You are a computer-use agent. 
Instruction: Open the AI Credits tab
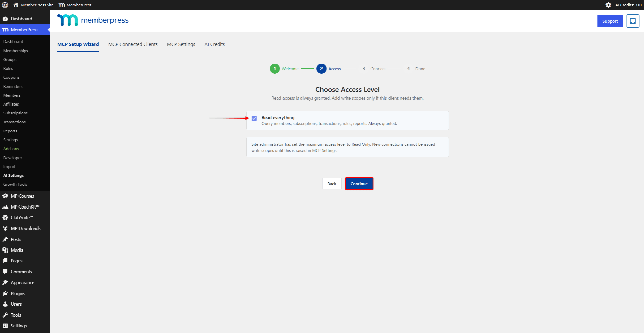215,44
